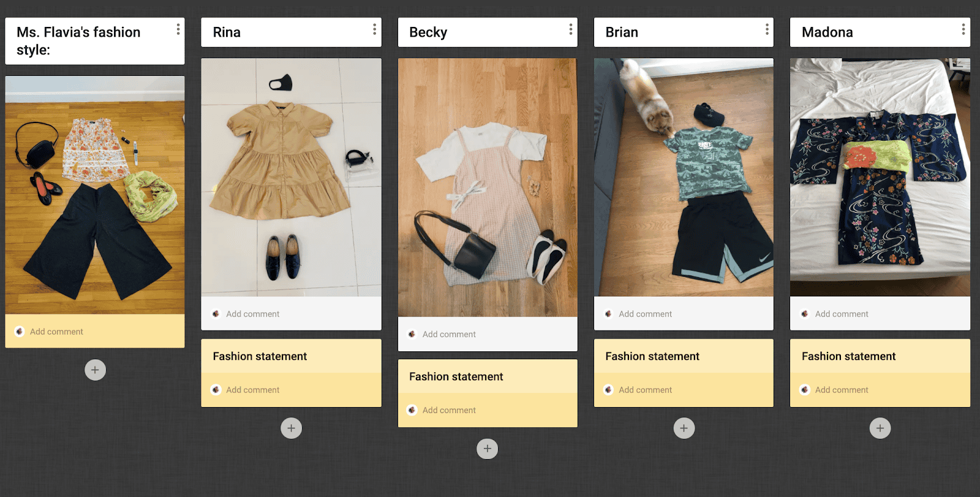Add comment on Ms. Flavia's outfit post
This screenshot has width=980, height=497.
point(56,332)
